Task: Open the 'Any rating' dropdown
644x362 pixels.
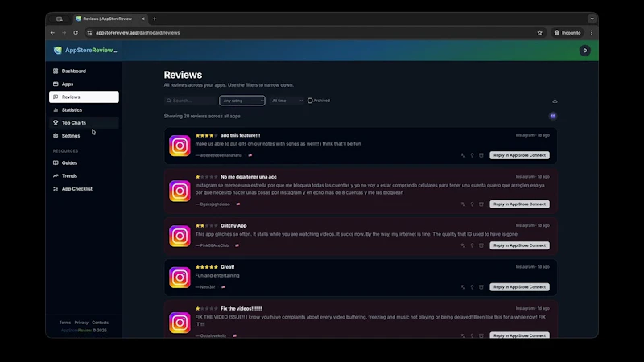Action: 242,101
